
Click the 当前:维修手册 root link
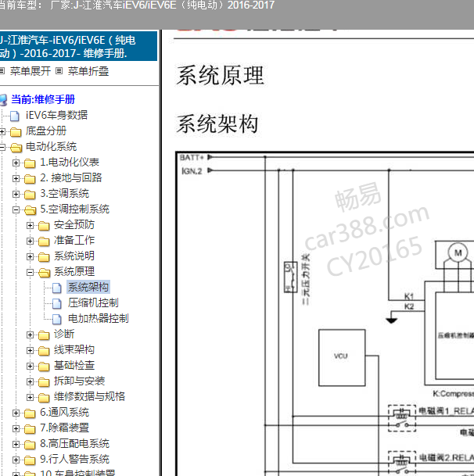(43, 99)
